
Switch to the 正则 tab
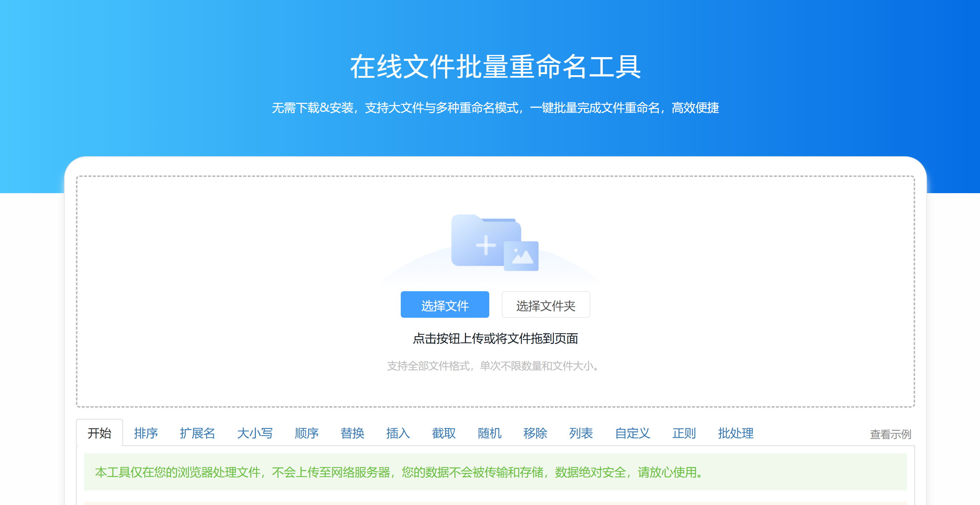684,433
